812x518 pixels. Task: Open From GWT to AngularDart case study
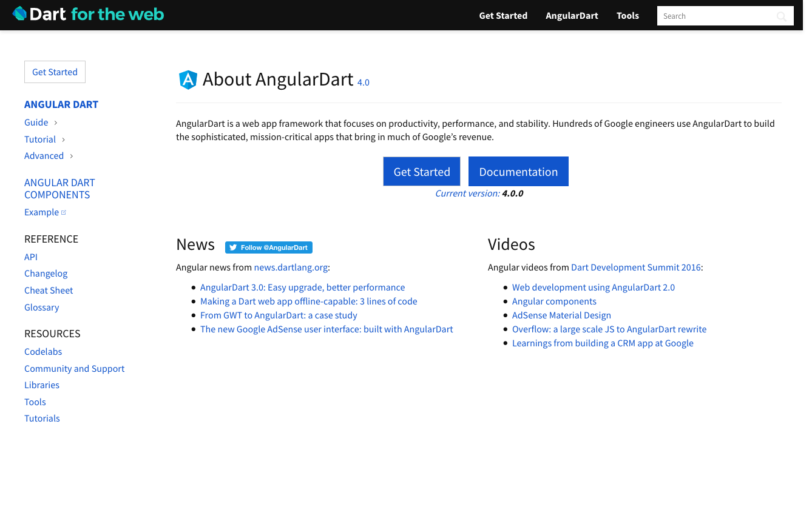[279, 315]
